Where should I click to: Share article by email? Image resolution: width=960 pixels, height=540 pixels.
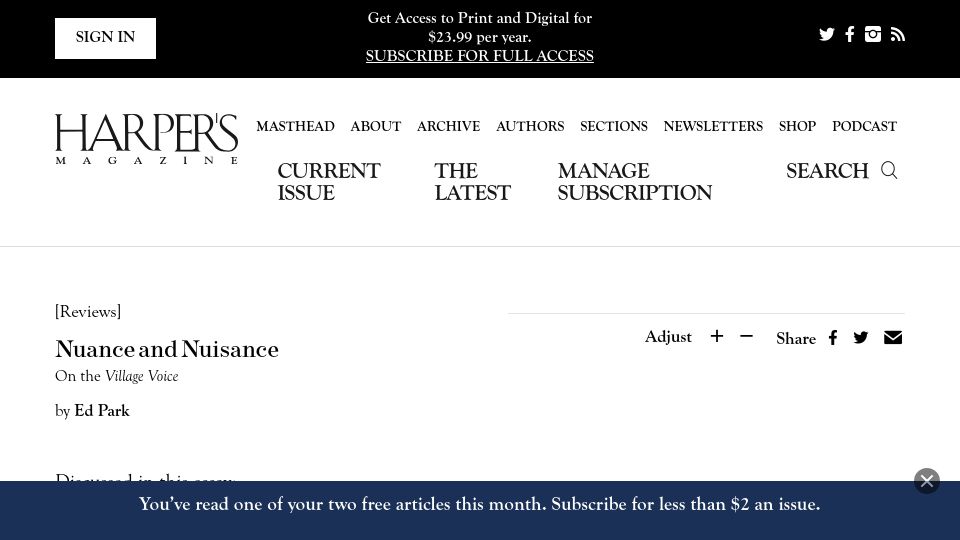click(893, 337)
